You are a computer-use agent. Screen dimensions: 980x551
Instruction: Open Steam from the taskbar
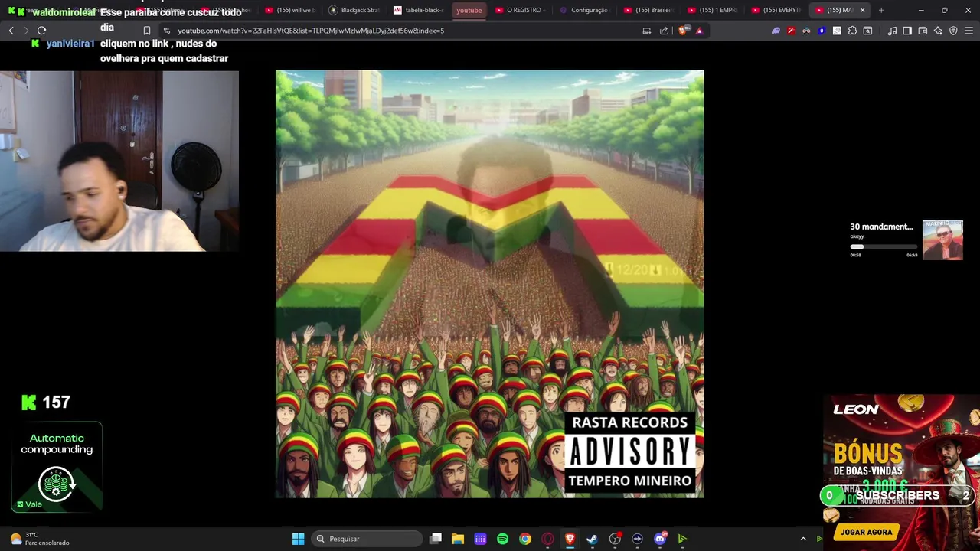(592, 539)
